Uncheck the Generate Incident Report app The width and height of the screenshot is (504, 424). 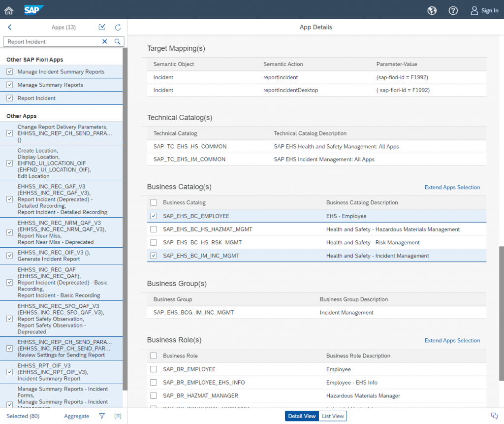point(10,256)
